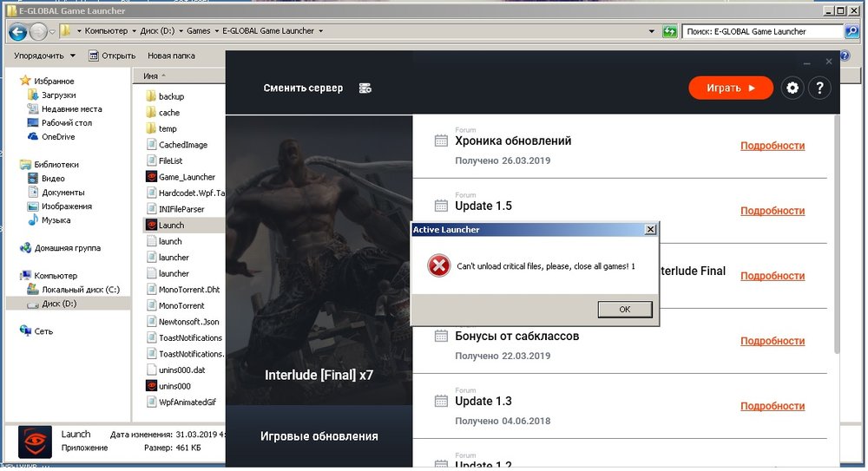Click the server list icon beside Сменить сервер
Image resolution: width=868 pixels, height=471 pixels.
click(365, 88)
